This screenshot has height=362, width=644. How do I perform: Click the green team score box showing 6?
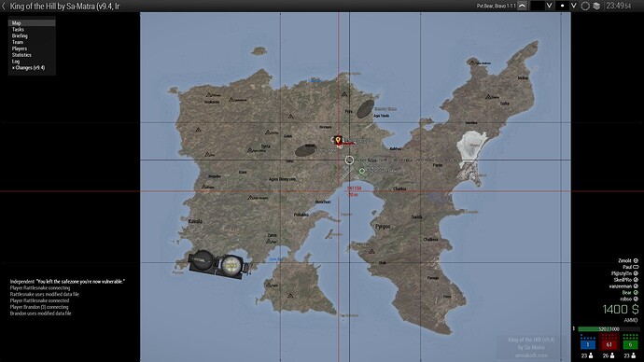(630, 344)
